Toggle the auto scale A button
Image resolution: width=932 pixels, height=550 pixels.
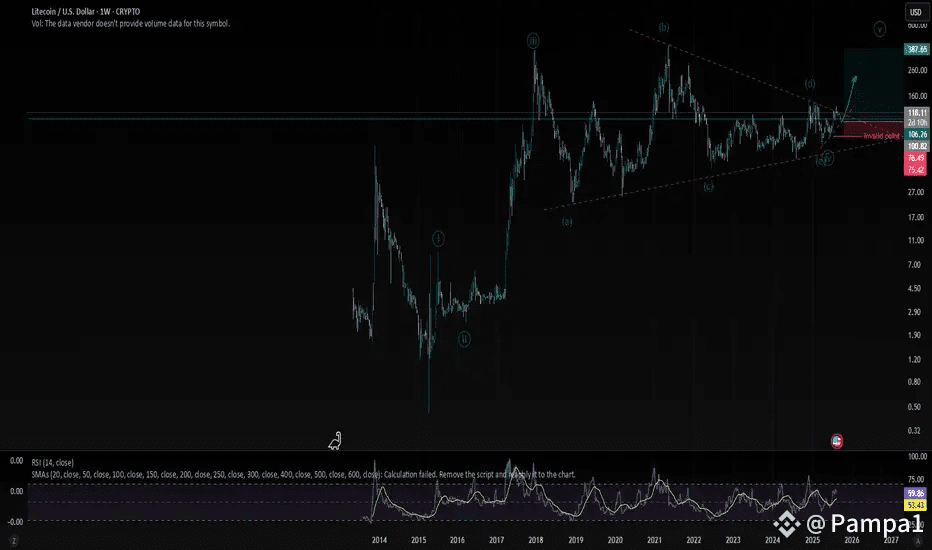918,540
